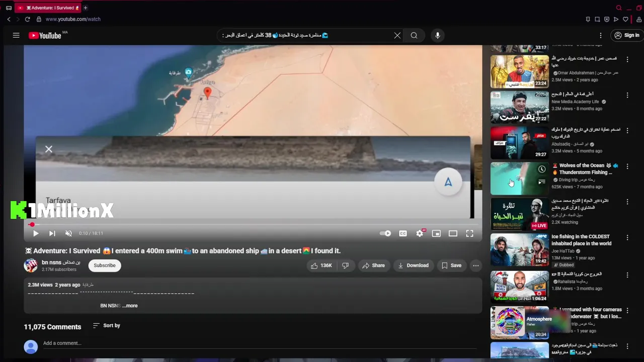Reload the page
Image resolution: width=644 pixels, height=362 pixels.
click(27, 19)
